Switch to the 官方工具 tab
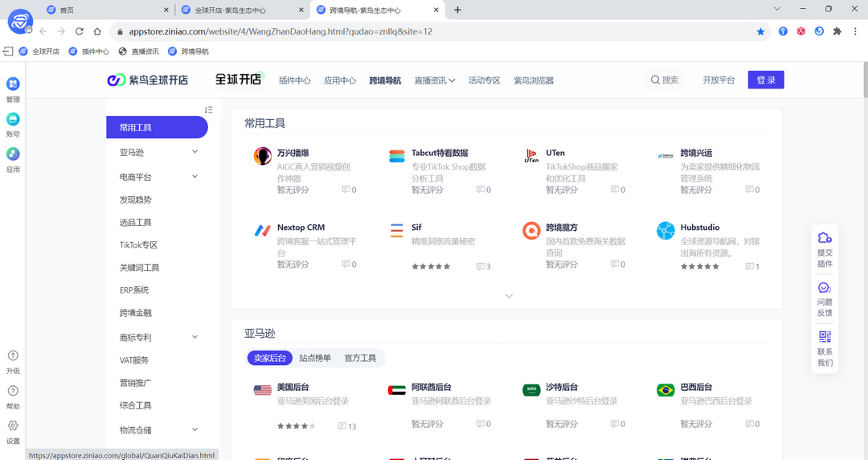The width and height of the screenshot is (868, 460). (x=360, y=358)
